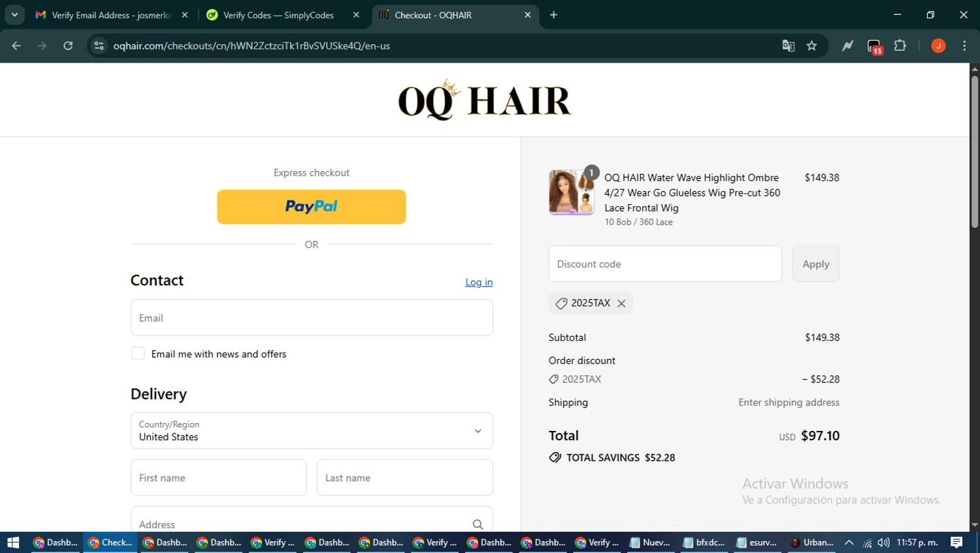This screenshot has width=980, height=553.
Task: Click the Google Translate icon in address bar
Action: pyautogui.click(x=789, y=46)
